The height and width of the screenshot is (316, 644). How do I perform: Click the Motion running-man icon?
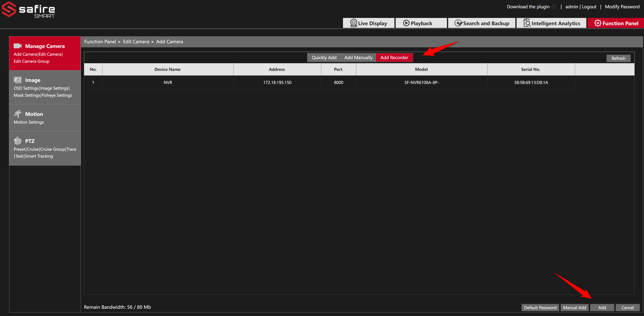17,114
